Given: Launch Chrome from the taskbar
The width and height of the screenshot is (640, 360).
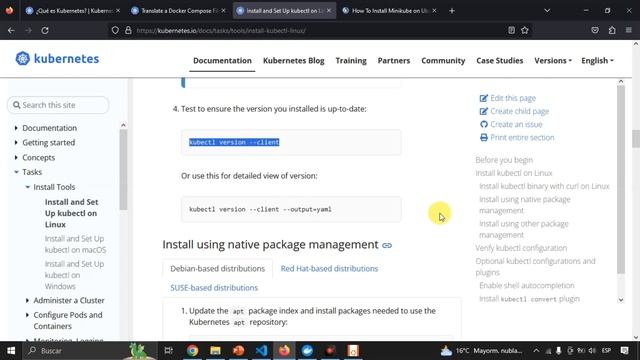Looking at the screenshot, I should point(192,351).
